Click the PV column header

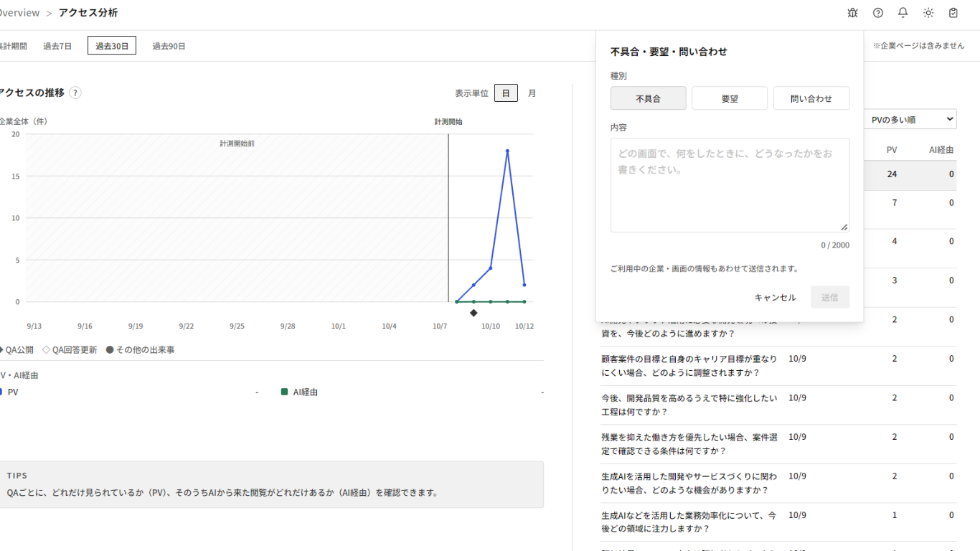point(892,150)
